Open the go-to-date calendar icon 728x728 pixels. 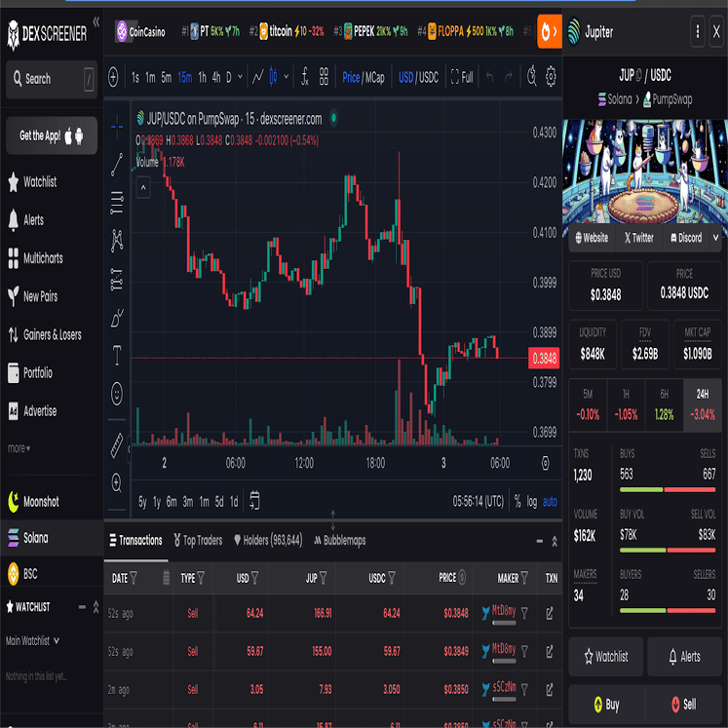tap(254, 501)
